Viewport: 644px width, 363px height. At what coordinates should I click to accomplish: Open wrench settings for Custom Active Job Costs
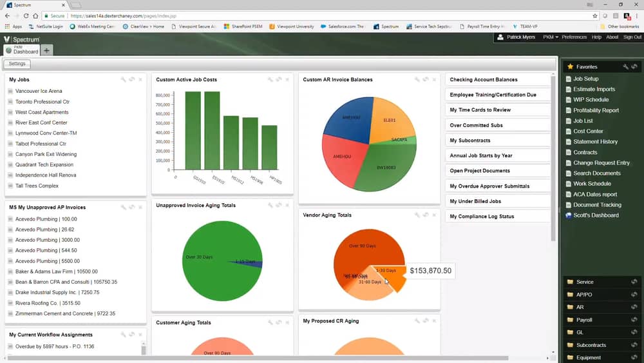point(270,79)
